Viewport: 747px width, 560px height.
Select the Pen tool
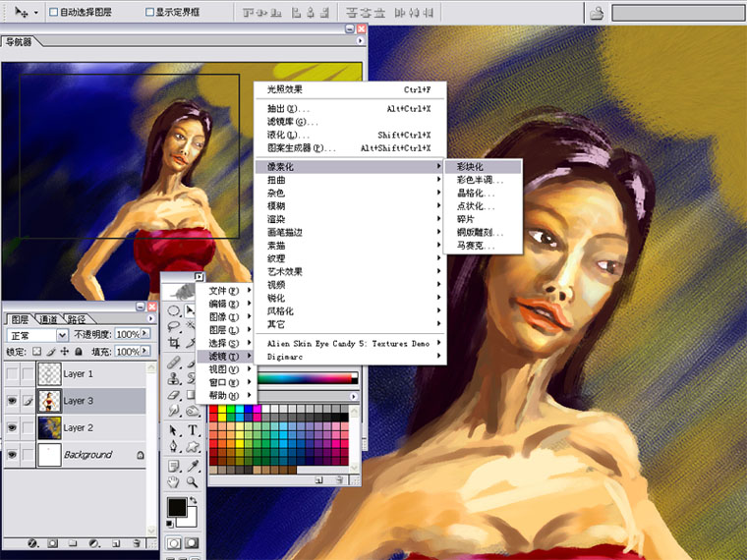[173, 446]
